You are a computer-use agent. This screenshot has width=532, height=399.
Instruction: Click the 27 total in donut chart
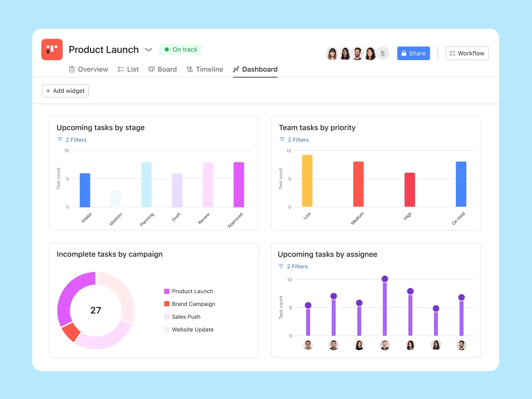(x=96, y=310)
